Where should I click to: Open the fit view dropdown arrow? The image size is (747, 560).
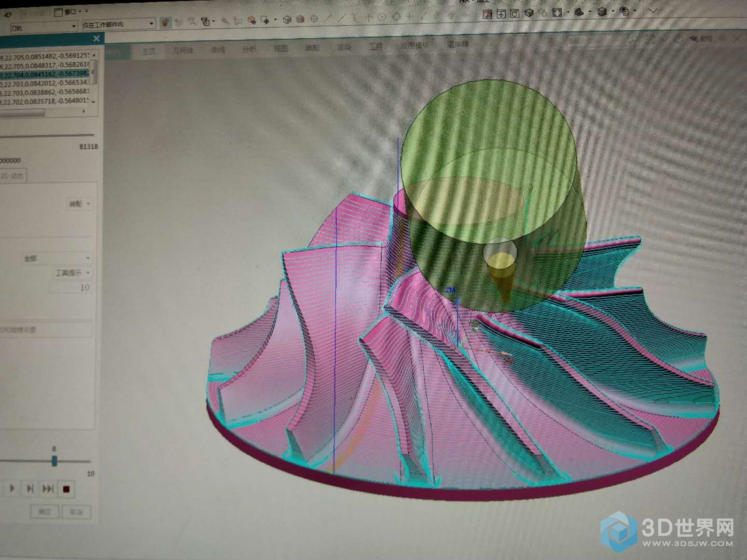(568, 12)
